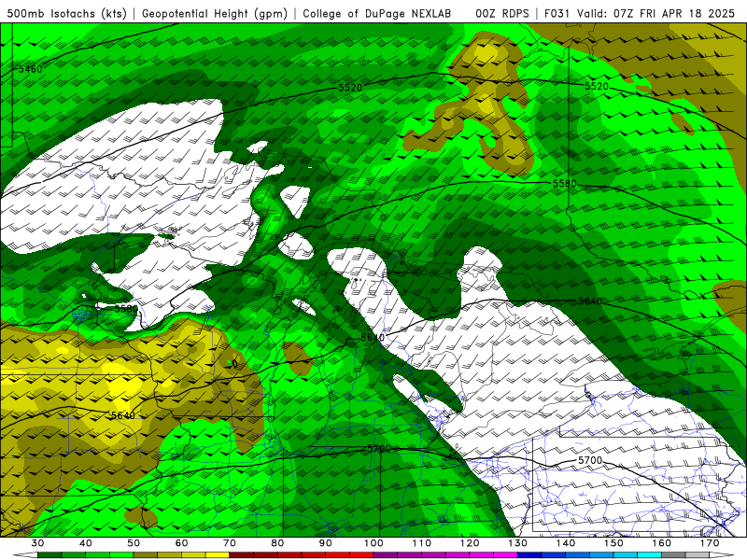The width and height of the screenshot is (747, 560).
Task: Click the 80 value on the color scale
Action: [277, 543]
